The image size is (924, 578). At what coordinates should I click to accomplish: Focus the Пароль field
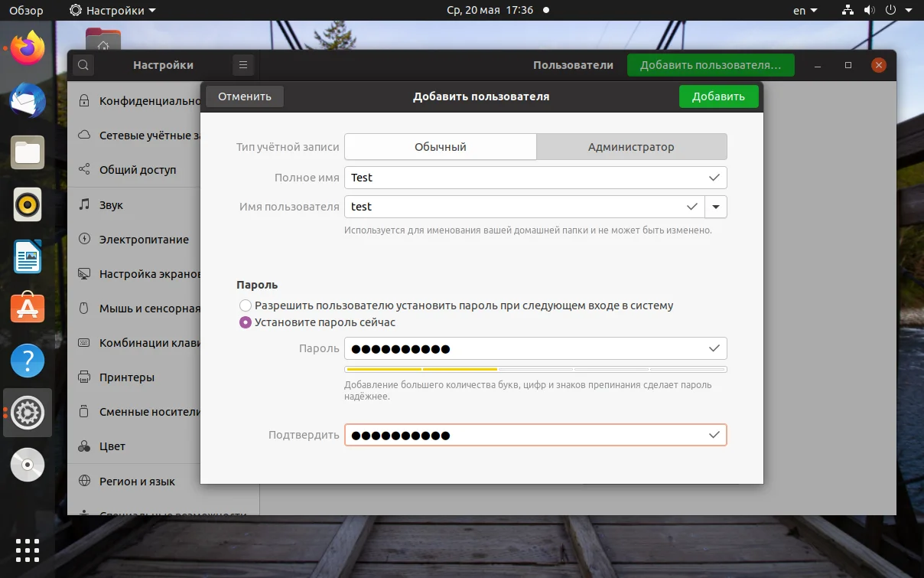tap(535, 348)
